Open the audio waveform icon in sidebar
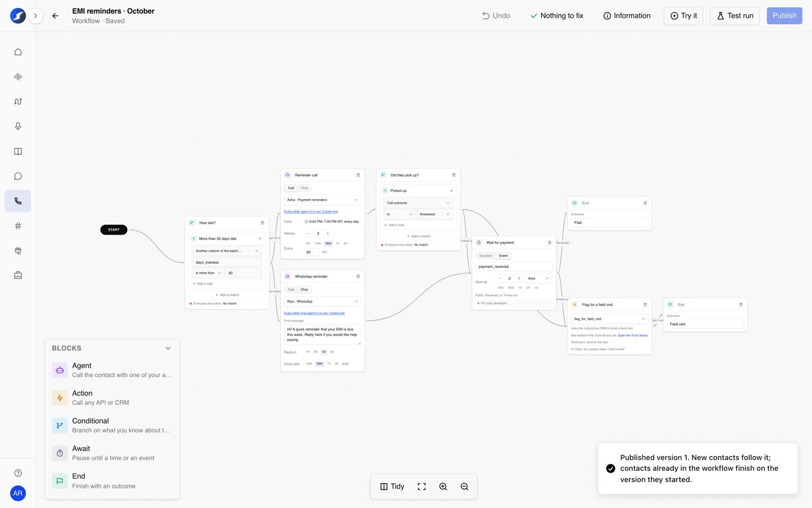The height and width of the screenshot is (508, 812). point(18,77)
